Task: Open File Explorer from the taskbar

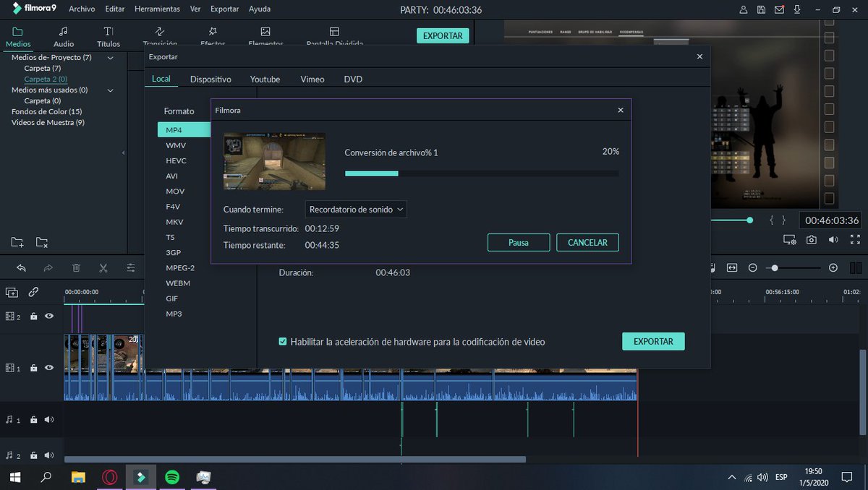Action: (x=78, y=477)
